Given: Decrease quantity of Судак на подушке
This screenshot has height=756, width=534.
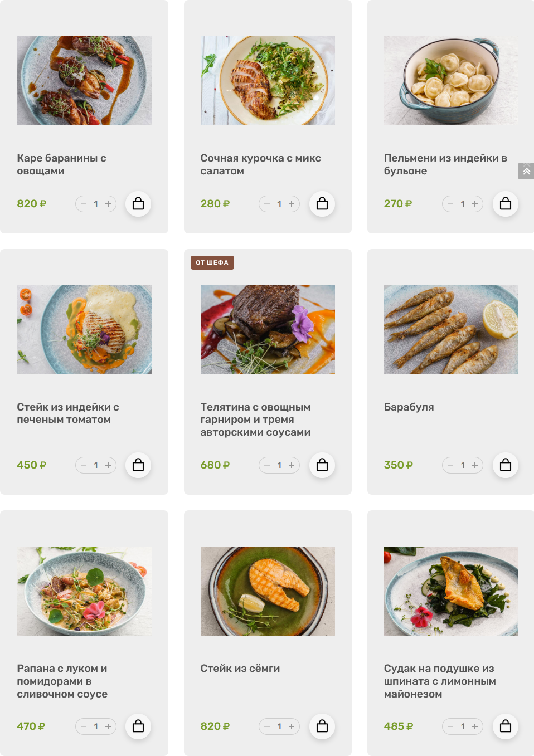Looking at the screenshot, I should click(x=450, y=726).
